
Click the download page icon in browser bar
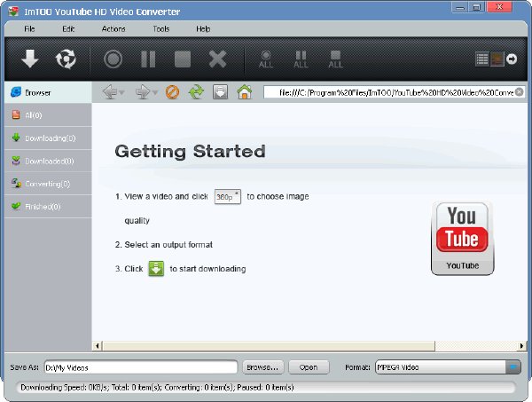pyautogui.click(x=220, y=92)
